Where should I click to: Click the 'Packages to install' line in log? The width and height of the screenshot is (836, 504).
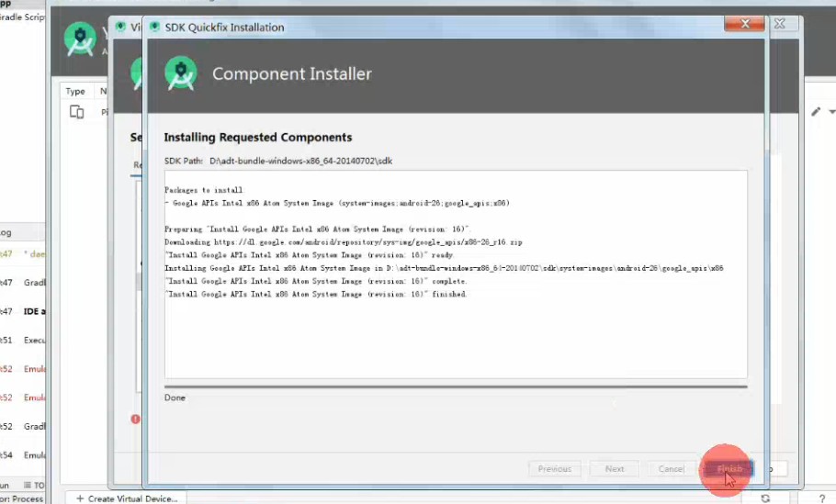(x=204, y=190)
